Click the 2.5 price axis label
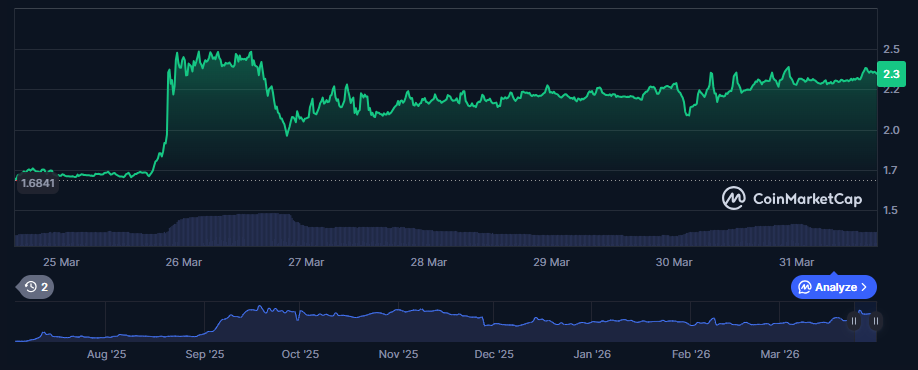This screenshot has width=918, height=370. click(891, 49)
